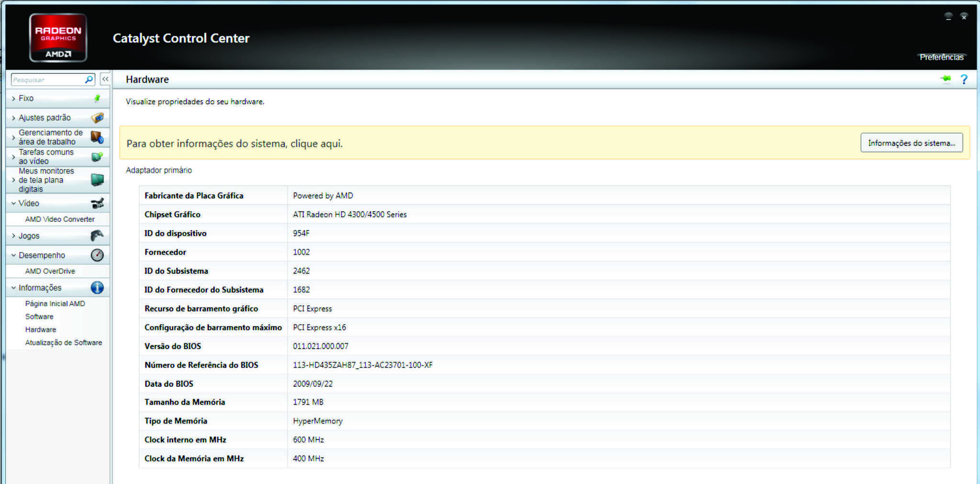Click the Jogos gamepad icon
The height and width of the screenshot is (484, 980).
point(97,236)
